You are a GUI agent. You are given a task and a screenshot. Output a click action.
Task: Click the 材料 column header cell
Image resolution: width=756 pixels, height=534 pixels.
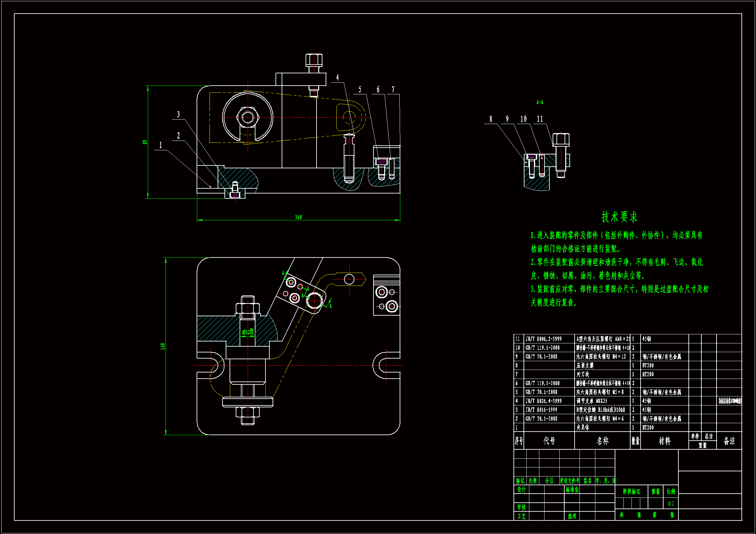click(664, 441)
